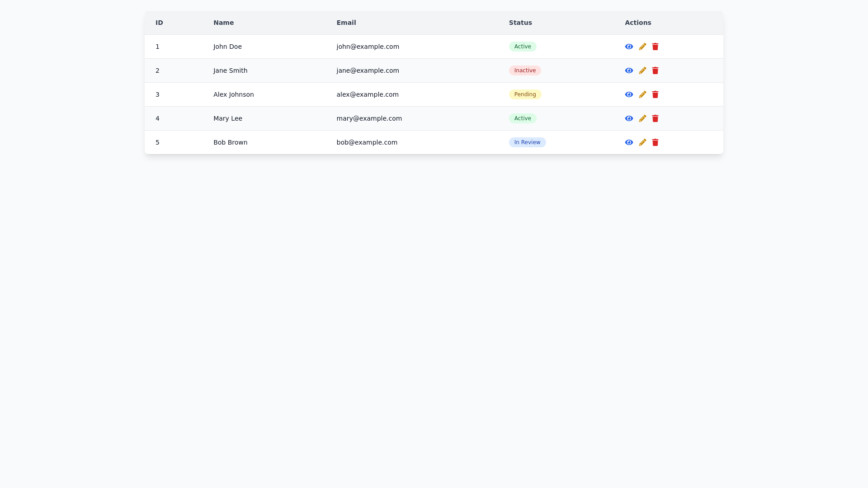Select the view eye icon for Mary Lee
Screen dimensions: 868x488
(629, 118)
